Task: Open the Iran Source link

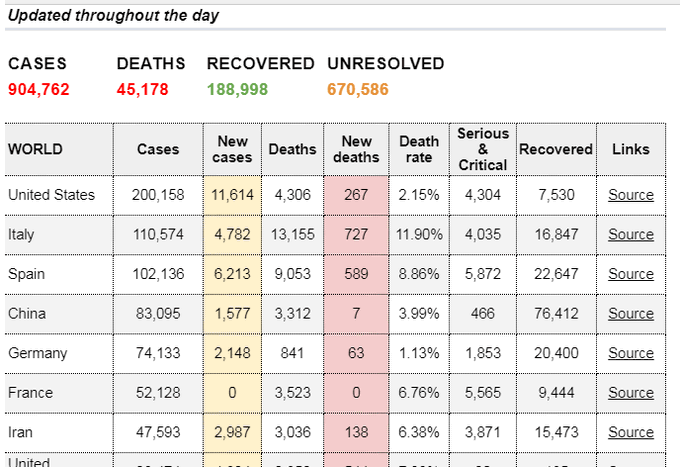Action: click(631, 432)
